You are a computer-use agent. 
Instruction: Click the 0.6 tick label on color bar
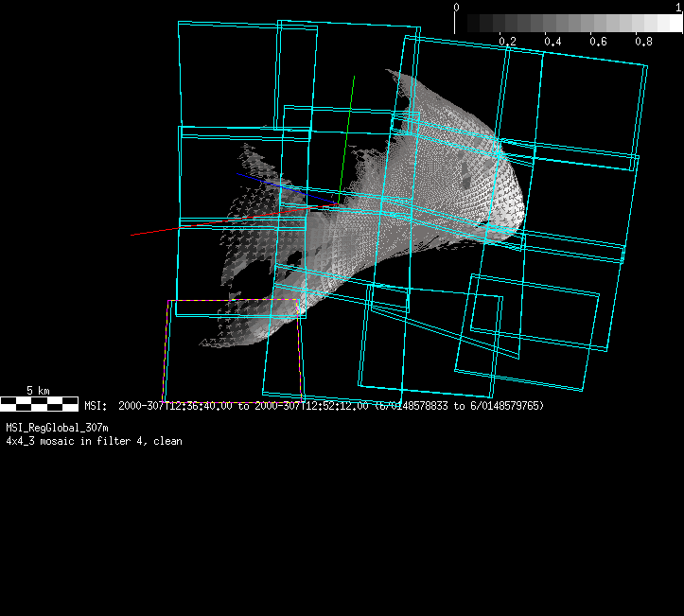click(598, 42)
